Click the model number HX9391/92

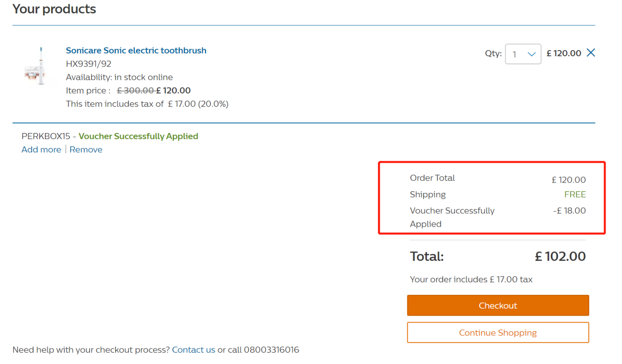coord(89,64)
